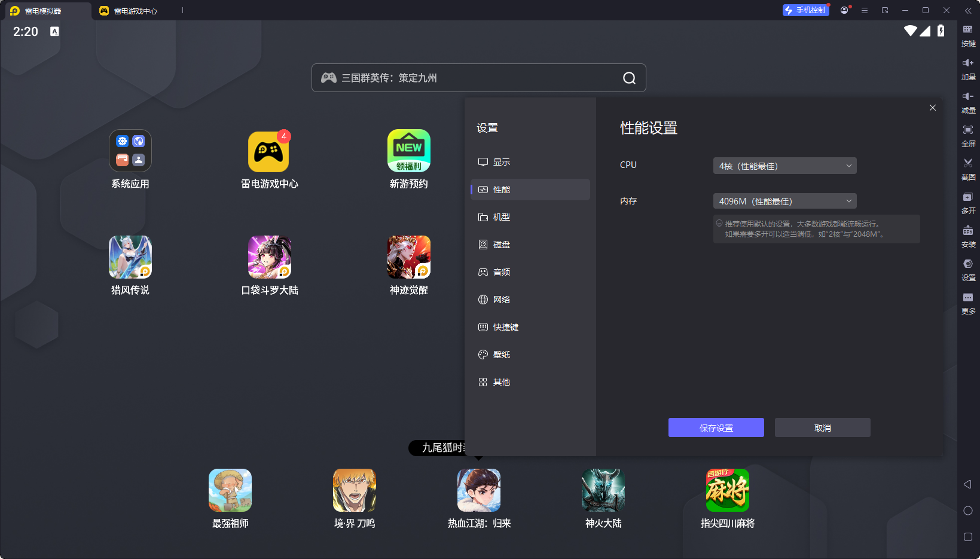Click the search magnifier icon in search bar

(629, 78)
